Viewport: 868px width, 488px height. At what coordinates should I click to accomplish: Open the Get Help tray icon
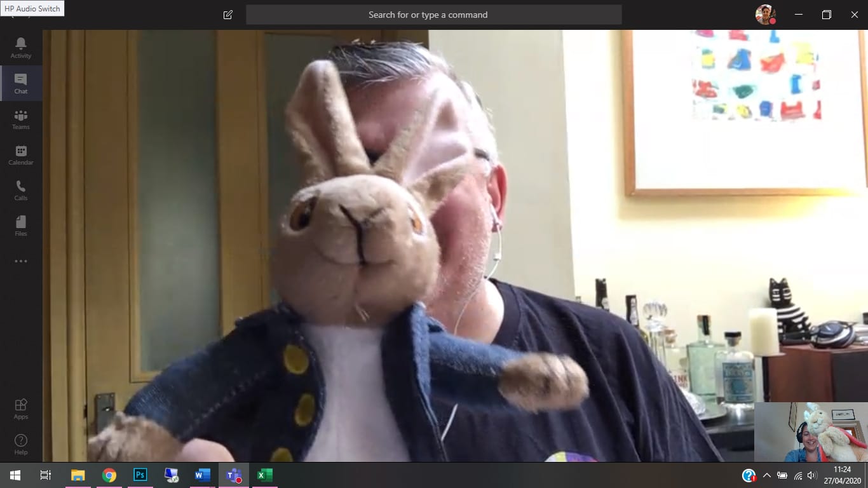pyautogui.click(x=749, y=475)
